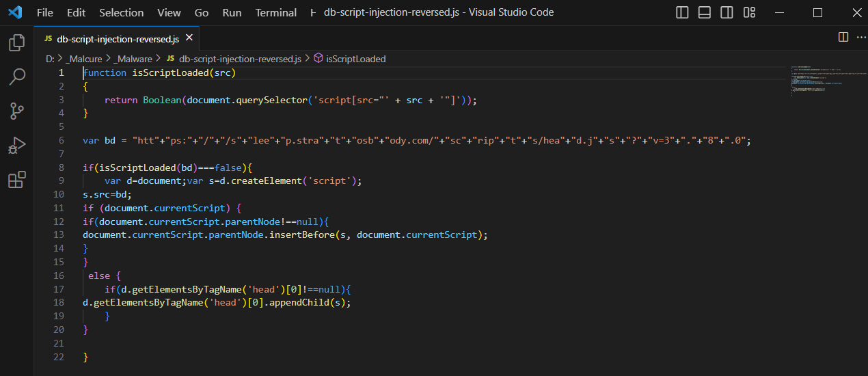868x376 pixels.
Task: Click 'function isScriptLoaded(src)' on line 1
Action: tap(159, 72)
